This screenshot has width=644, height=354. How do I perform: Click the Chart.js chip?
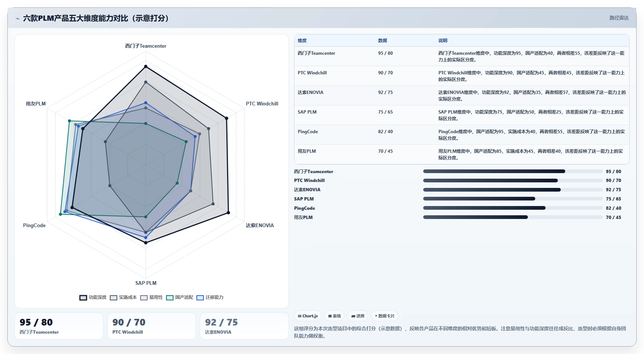308,316
